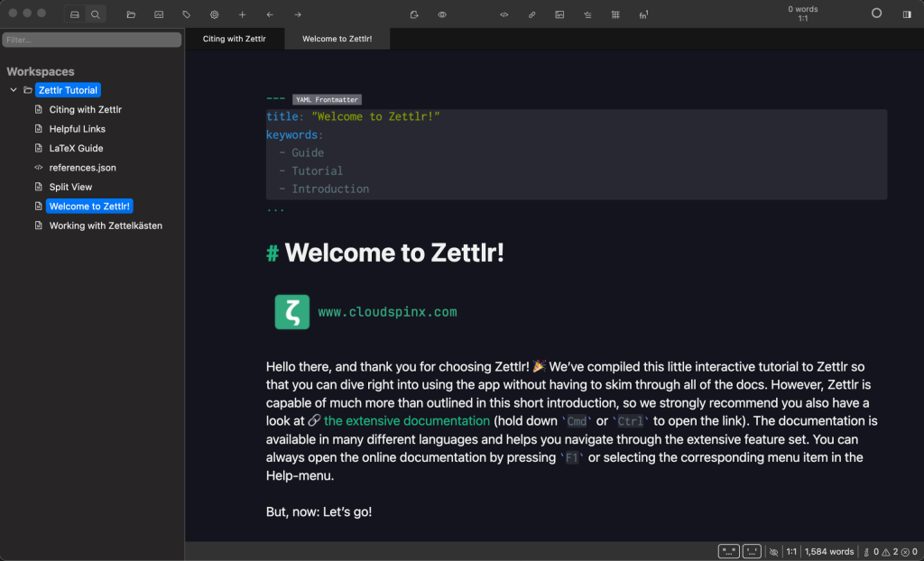The height and width of the screenshot is (561, 924).
Task: Switch to the Citing with Zettlr tab
Action: click(236, 39)
